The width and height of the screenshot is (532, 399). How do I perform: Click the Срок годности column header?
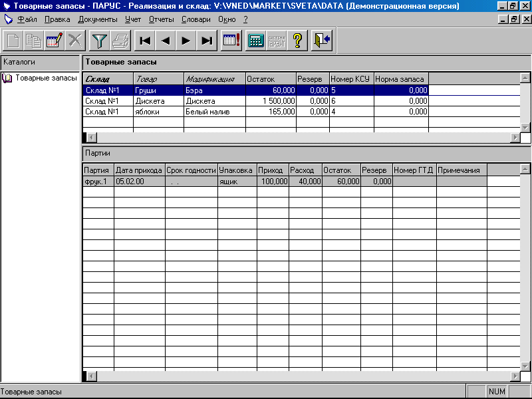pyautogui.click(x=192, y=170)
